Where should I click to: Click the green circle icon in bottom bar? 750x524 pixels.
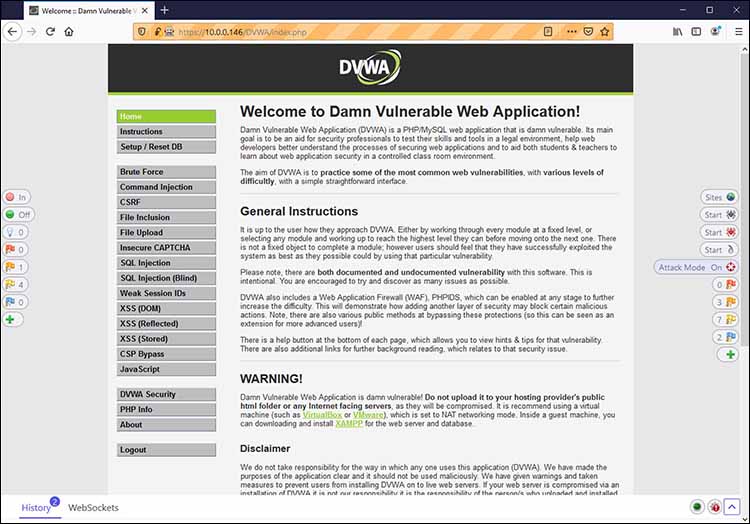click(697, 507)
